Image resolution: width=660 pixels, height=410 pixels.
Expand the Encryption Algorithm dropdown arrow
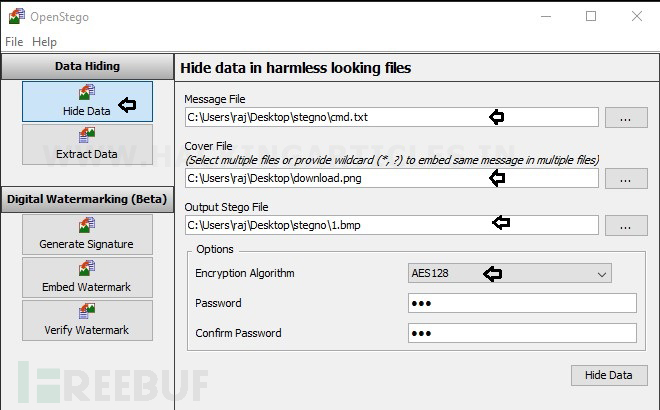click(601, 274)
